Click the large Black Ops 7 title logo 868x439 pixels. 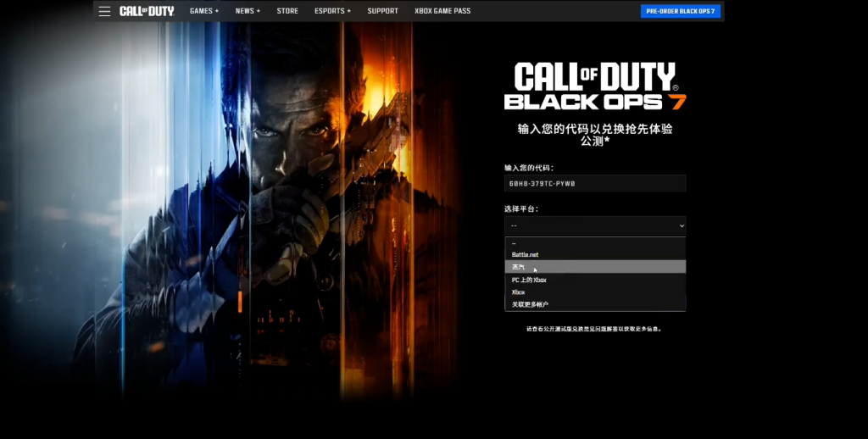(x=595, y=86)
